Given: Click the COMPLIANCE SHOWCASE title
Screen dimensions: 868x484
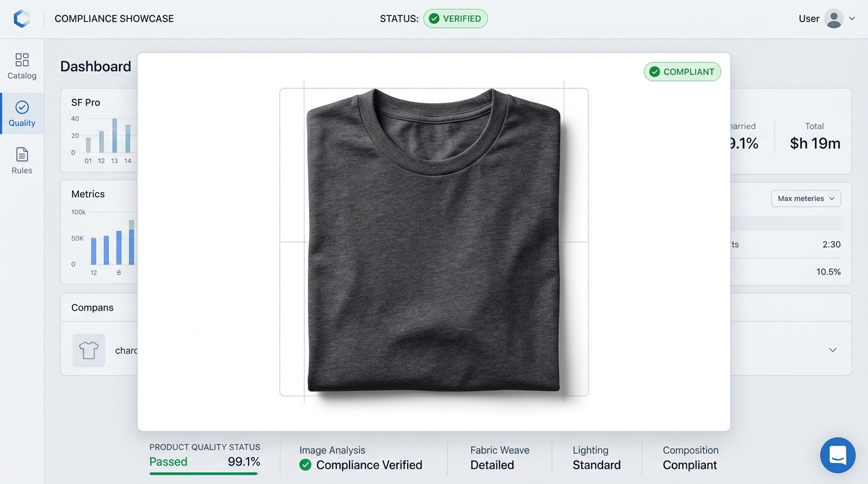Looking at the screenshot, I should (114, 19).
